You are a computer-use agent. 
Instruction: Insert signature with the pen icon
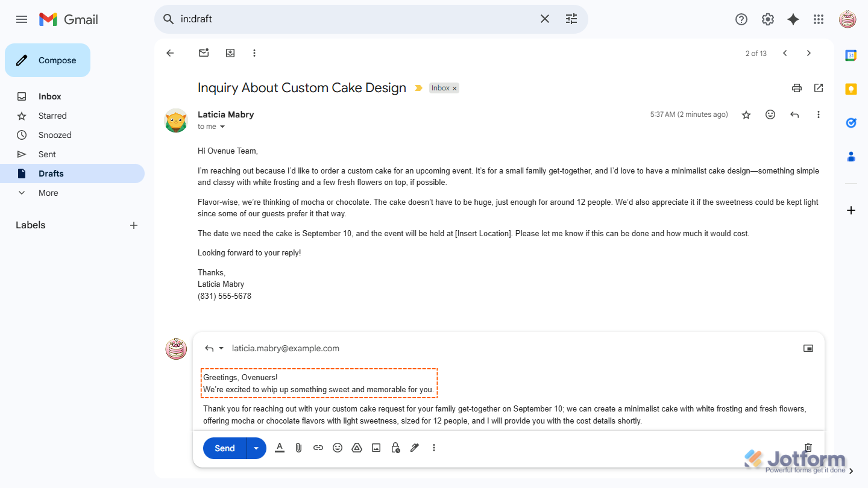pyautogui.click(x=415, y=448)
